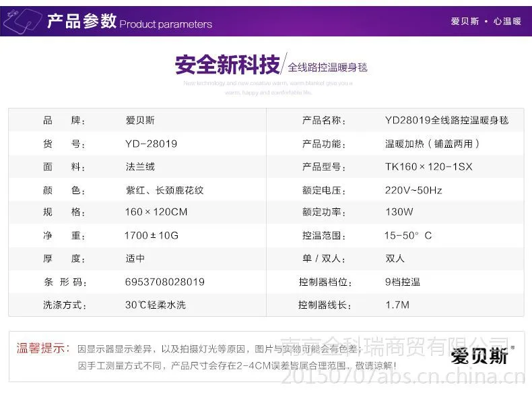532x397 pixels.
Task: Click the label 额定电压：
Action: pyautogui.click(x=324, y=190)
